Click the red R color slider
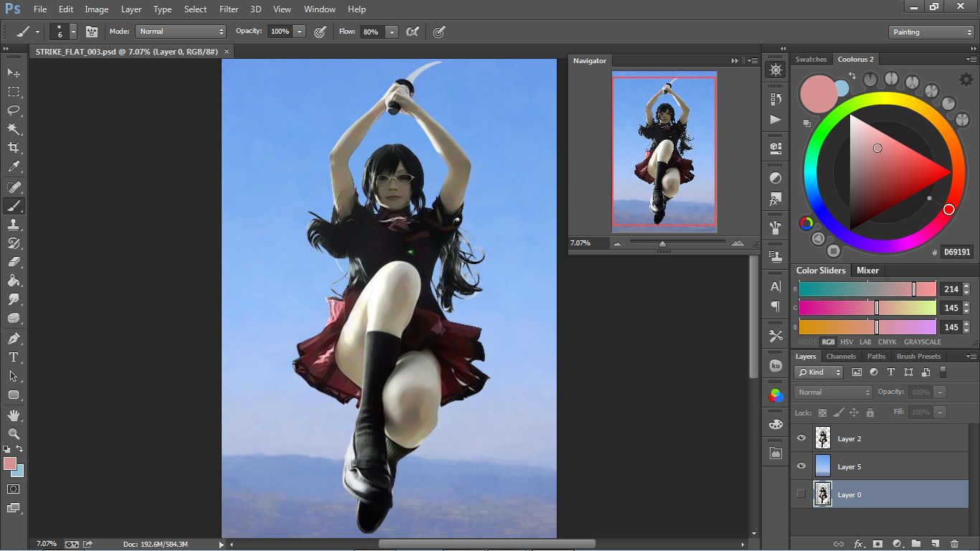This screenshot has height=551, width=980. coord(867,289)
